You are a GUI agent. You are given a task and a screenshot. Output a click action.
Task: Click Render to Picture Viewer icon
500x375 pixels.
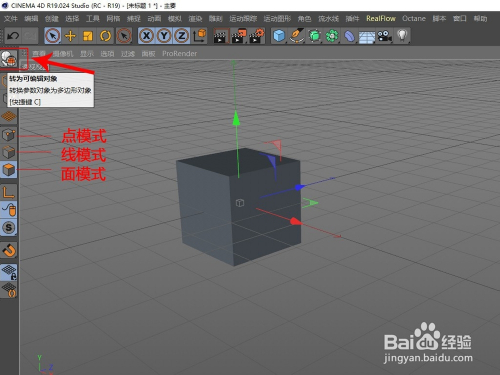[238, 36]
